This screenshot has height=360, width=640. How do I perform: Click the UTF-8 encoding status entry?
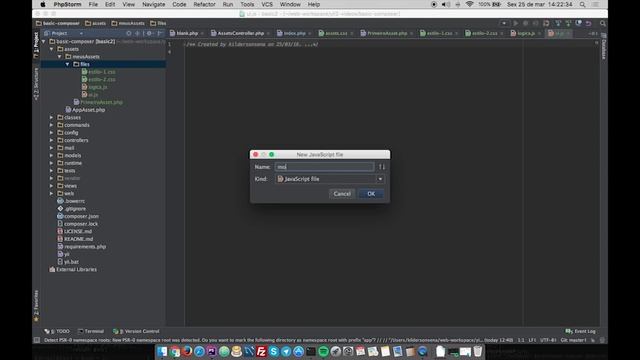click(548, 340)
